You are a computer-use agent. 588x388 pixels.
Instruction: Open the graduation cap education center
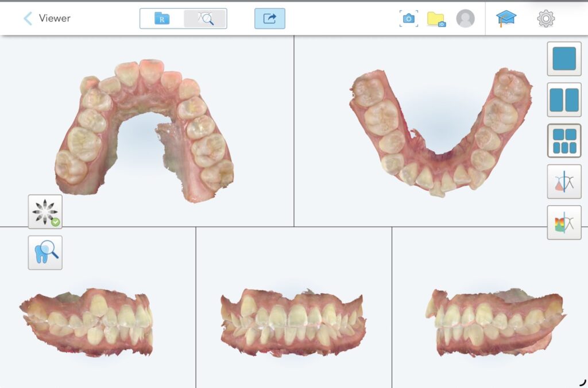click(506, 18)
